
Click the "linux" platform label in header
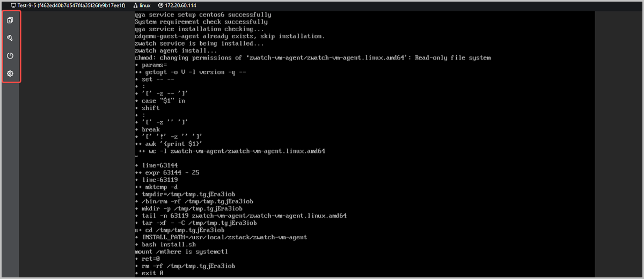(x=145, y=5)
